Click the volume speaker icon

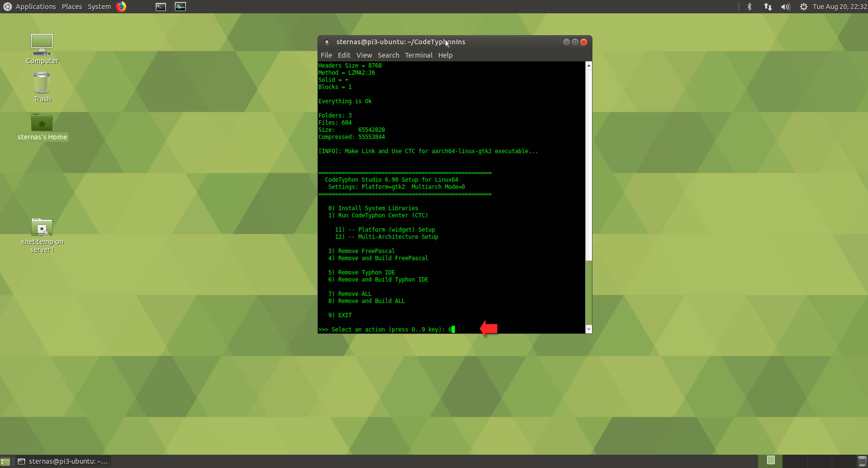785,7
